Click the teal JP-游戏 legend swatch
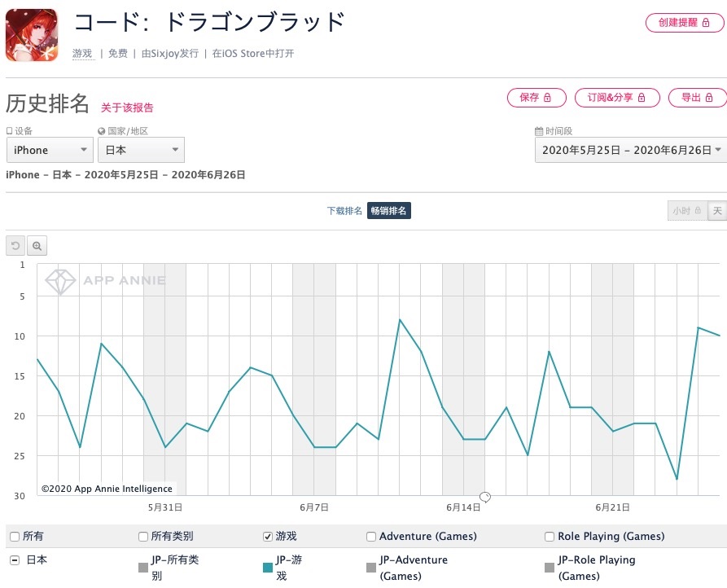727x588 pixels. point(268,568)
